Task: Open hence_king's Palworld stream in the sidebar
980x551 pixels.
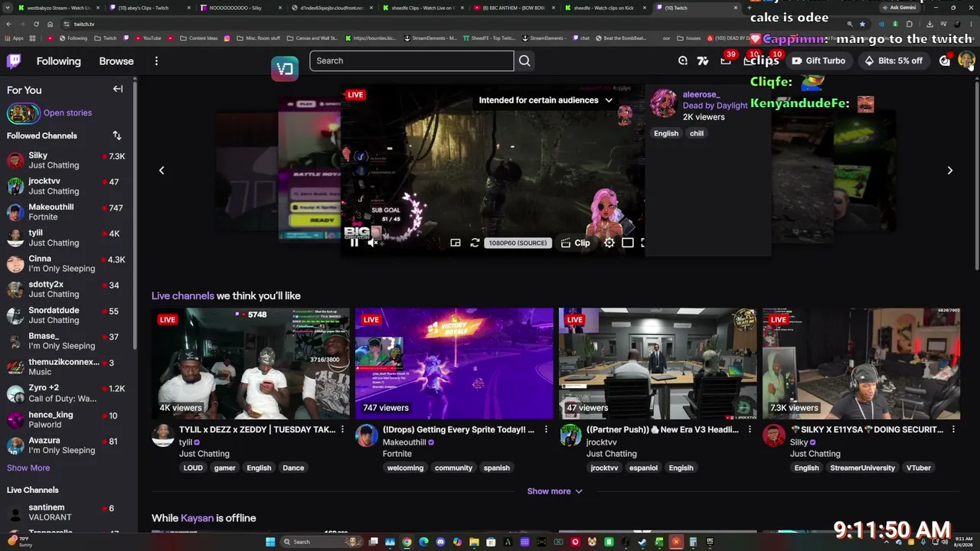Action: [67, 419]
